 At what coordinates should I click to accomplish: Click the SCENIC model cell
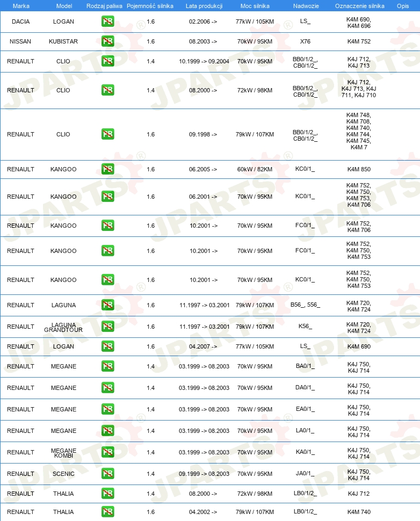(x=63, y=474)
